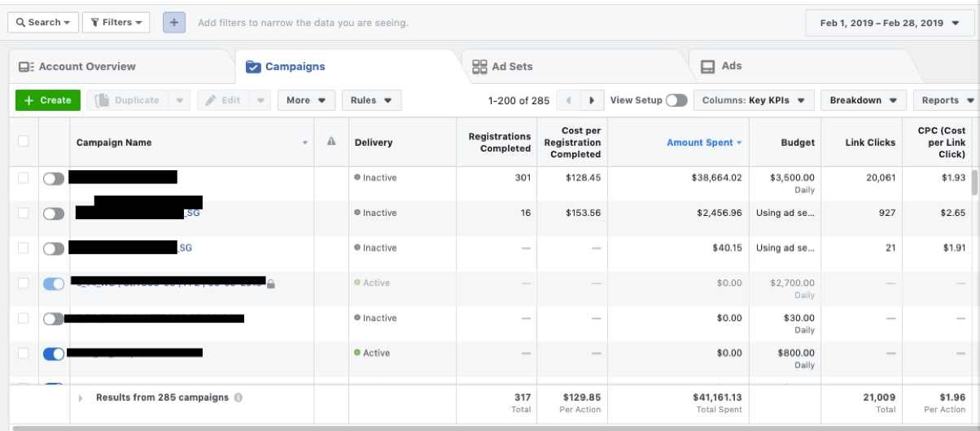This screenshot has height=431, width=980.
Task: Tick the select-all checkbox in header
Action: 23,141
